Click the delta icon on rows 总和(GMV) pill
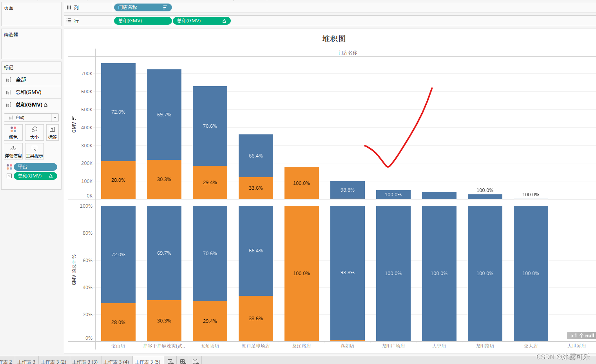 pos(224,21)
